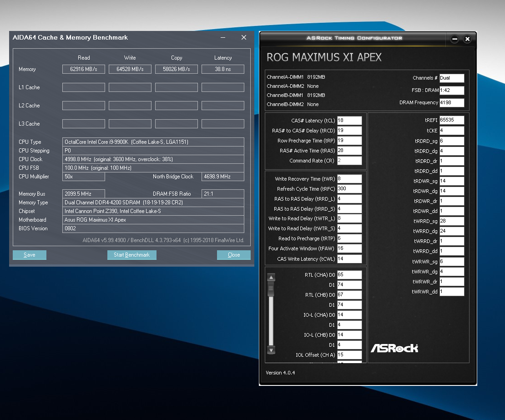This screenshot has width=505, height=420.
Task: Click the L2 Cache Write empty result box
Action: tap(130, 106)
